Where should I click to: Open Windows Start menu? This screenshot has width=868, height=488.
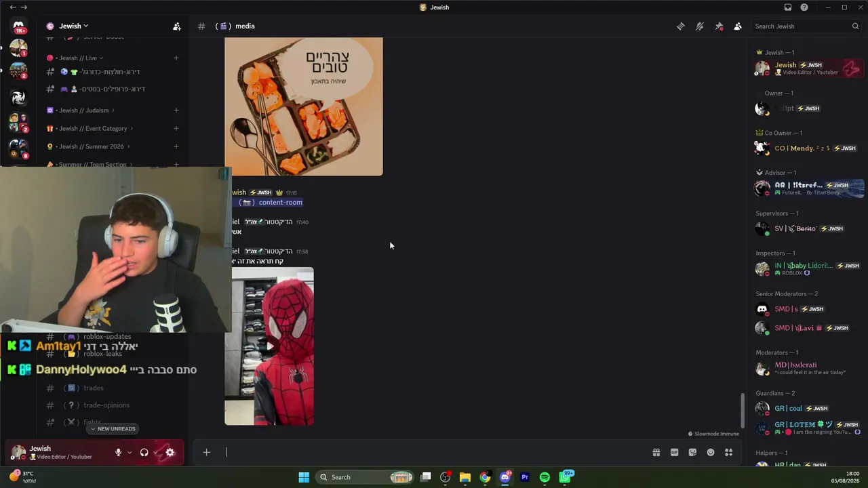(x=304, y=477)
